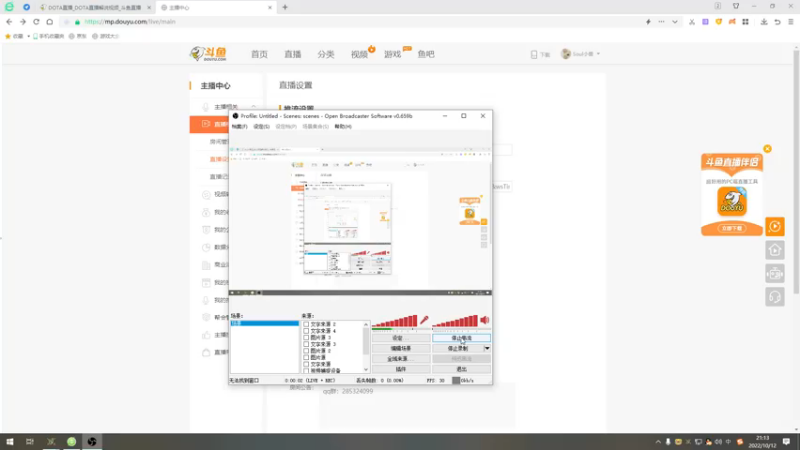Toggle the 文字来源 2 source checkbox
The image size is (800, 450).
click(x=306, y=324)
